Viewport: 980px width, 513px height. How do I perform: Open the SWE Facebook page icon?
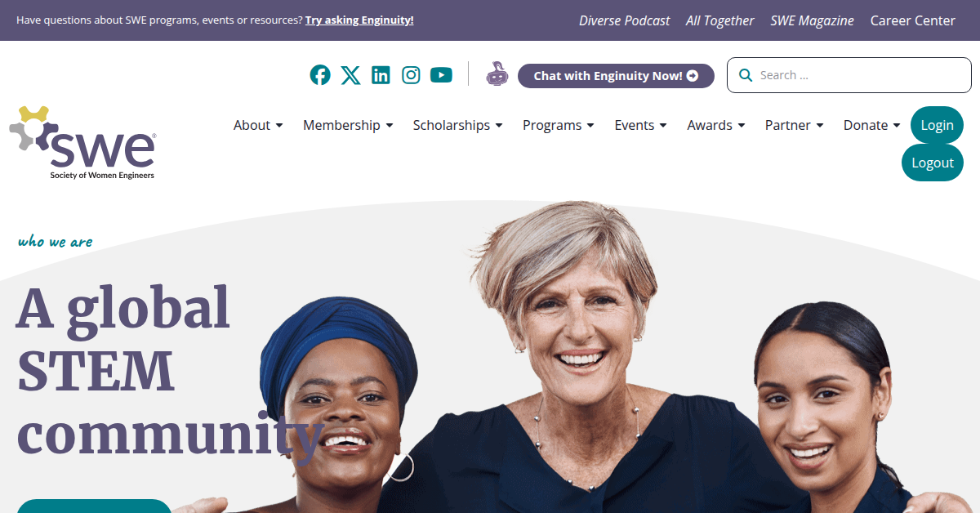tap(320, 75)
